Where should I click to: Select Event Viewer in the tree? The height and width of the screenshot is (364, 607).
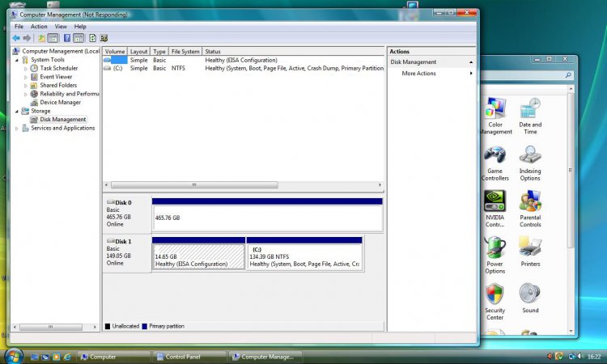point(56,77)
